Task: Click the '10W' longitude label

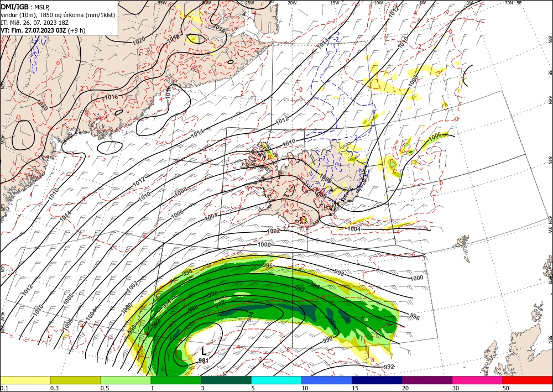Action: [378, 3]
